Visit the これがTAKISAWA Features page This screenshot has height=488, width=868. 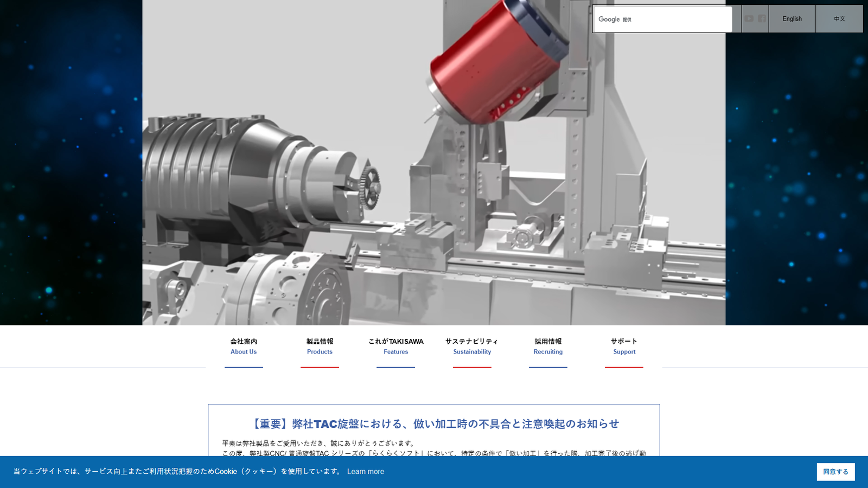[x=395, y=346]
